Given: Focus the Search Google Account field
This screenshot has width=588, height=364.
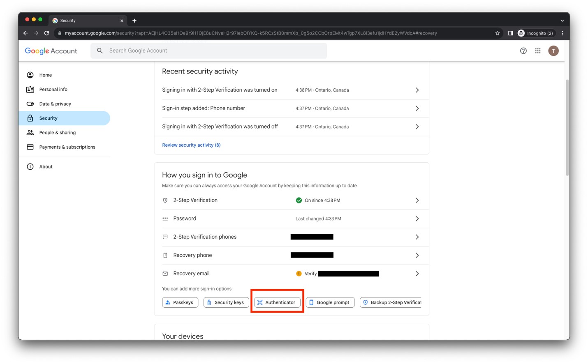Looking at the screenshot, I should [209, 51].
